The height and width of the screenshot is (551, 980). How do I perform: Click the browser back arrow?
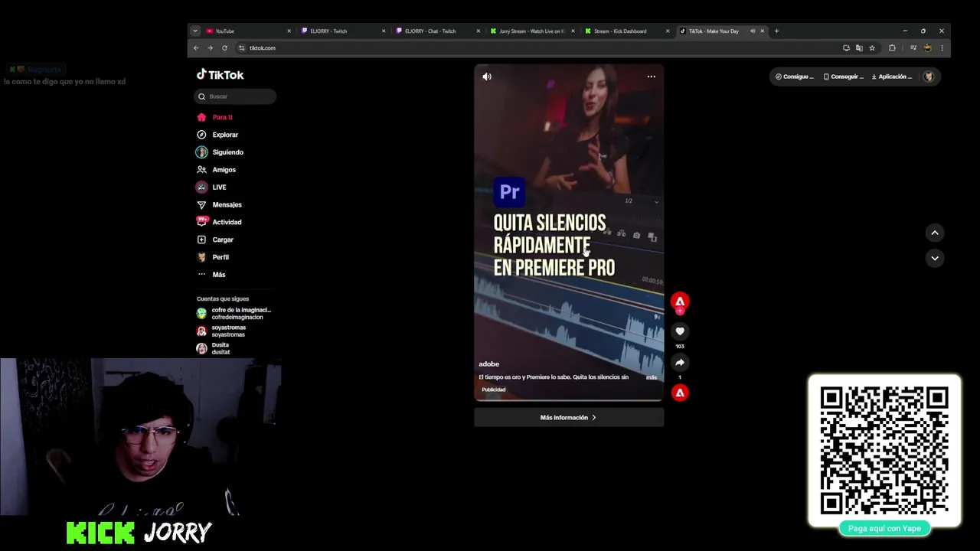pos(196,48)
